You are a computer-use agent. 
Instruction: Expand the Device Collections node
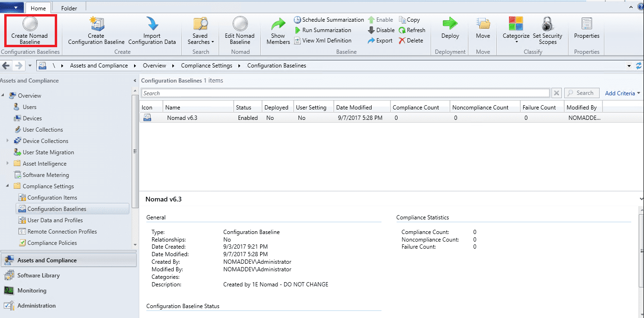(8, 141)
